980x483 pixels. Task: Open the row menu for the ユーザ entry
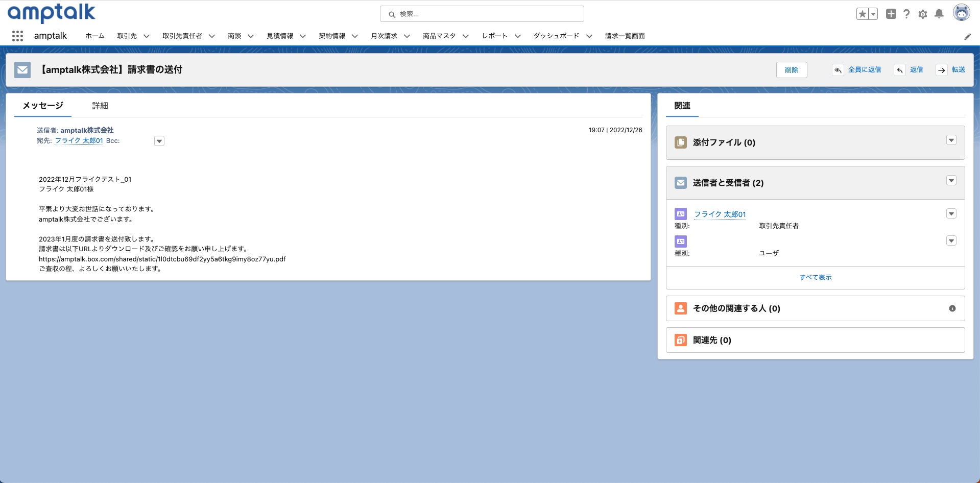click(x=951, y=241)
